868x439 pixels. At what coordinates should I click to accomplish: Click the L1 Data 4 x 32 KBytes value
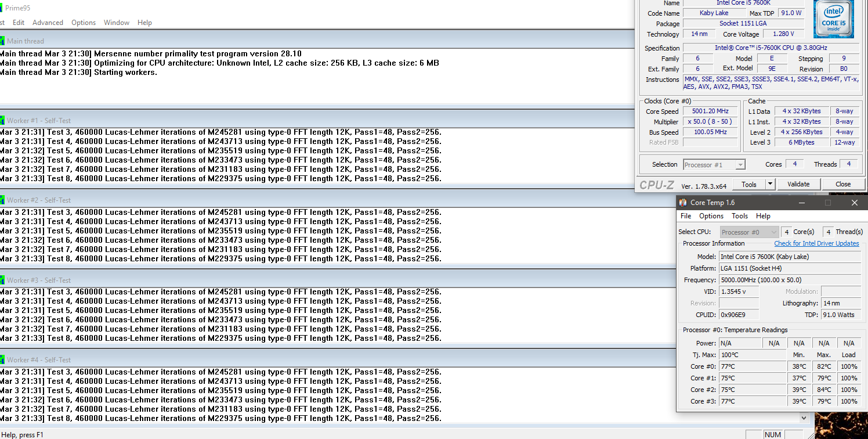click(801, 111)
